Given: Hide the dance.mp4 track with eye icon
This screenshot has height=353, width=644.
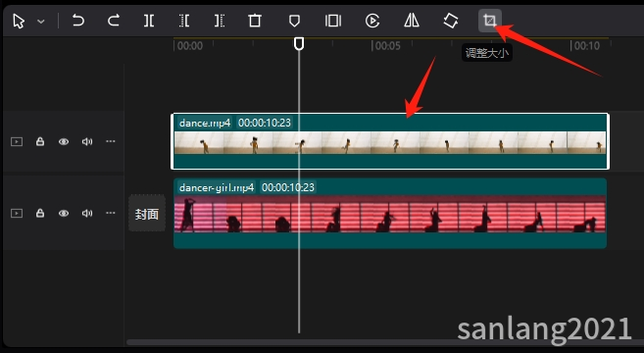Looking at the screenshot, I should click(64, 142).
